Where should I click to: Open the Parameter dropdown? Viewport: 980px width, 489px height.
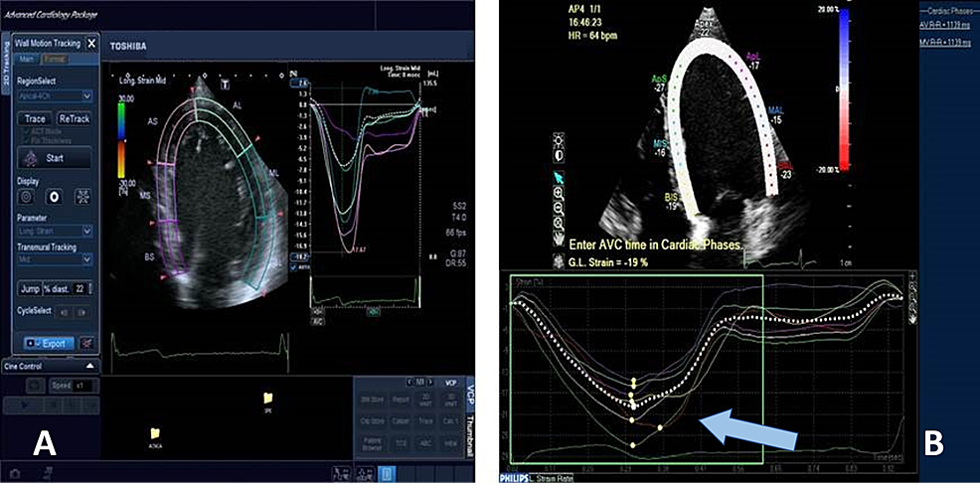pyautogui.click(x=55, y=232)
